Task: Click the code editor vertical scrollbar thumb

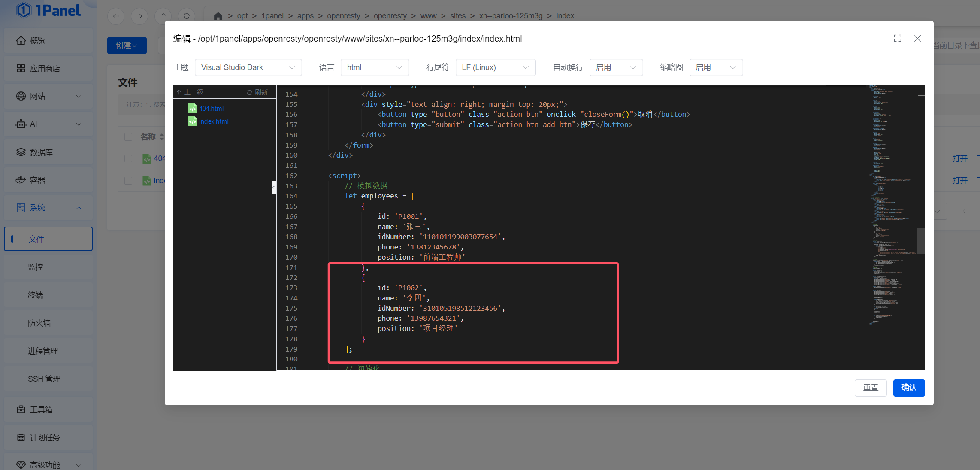Action: pyautogui.click(x=921, y=241)
